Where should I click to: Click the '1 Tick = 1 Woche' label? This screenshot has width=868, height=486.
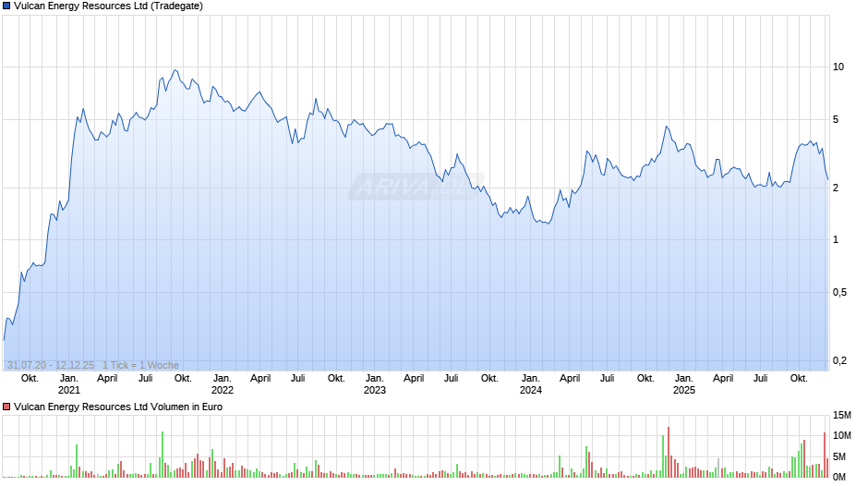[x=140, y=365]
